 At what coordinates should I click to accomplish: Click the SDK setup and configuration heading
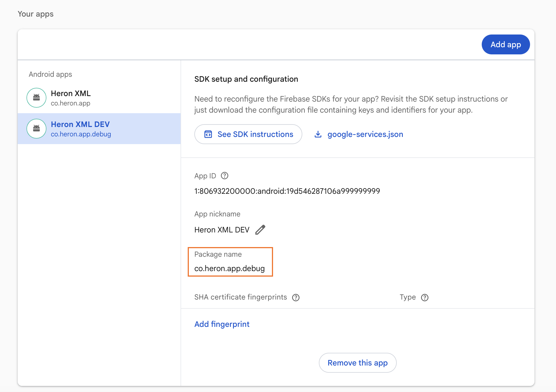pos(246,79)
